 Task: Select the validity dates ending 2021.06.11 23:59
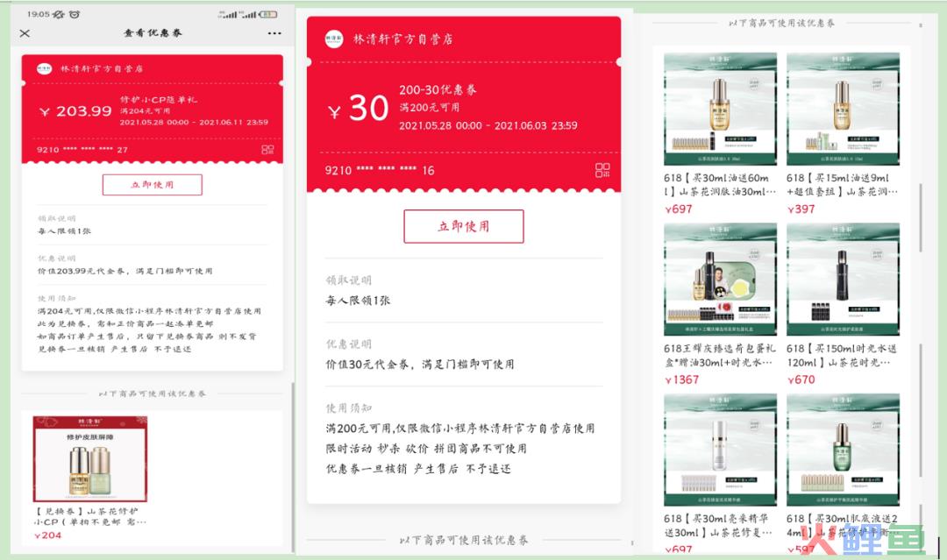194,122
